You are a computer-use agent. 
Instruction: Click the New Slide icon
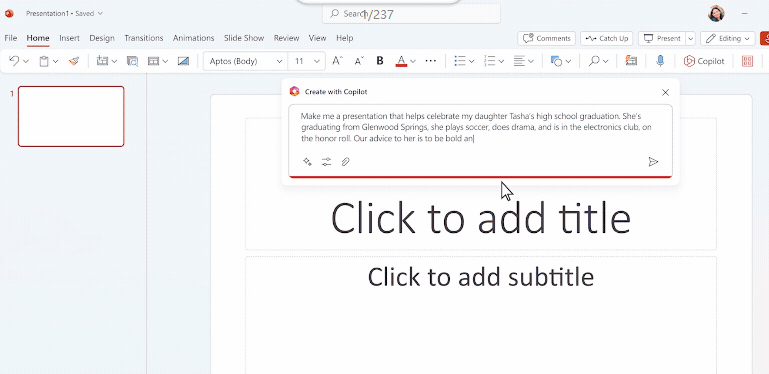pos(102,61)
